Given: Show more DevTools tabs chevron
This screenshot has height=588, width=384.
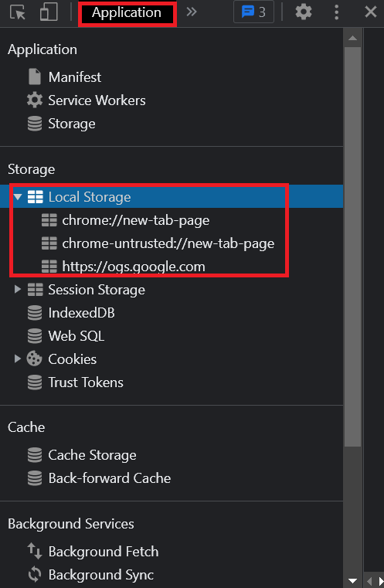Looking at the screenshot, I should (192, 12).
